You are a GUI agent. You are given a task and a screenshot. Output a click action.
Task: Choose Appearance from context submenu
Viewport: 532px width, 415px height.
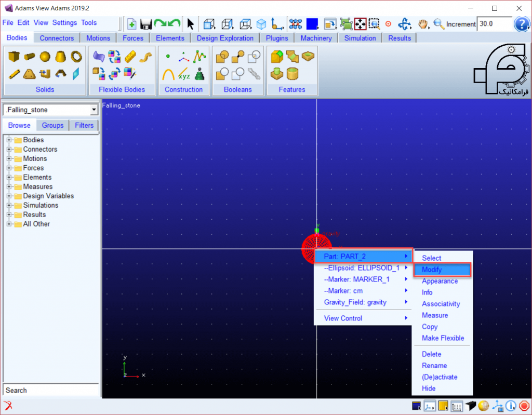click(440, 282)
